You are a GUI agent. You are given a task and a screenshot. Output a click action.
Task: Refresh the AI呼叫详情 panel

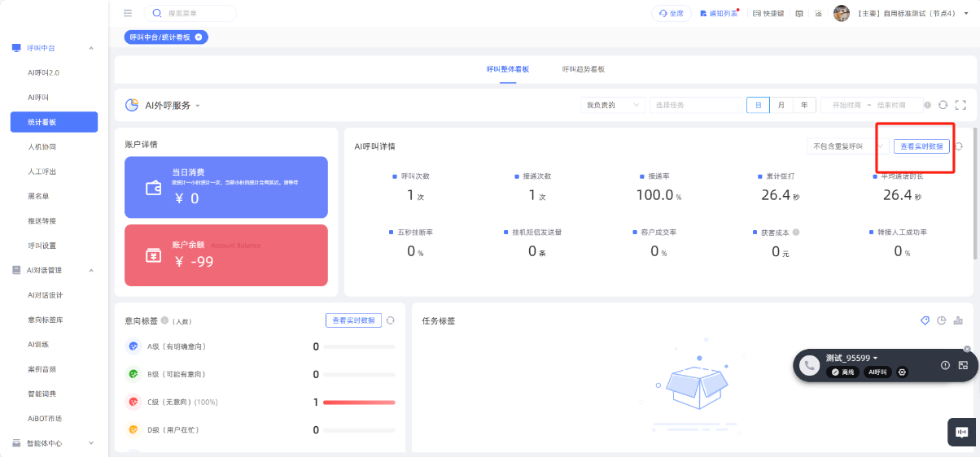959,146
